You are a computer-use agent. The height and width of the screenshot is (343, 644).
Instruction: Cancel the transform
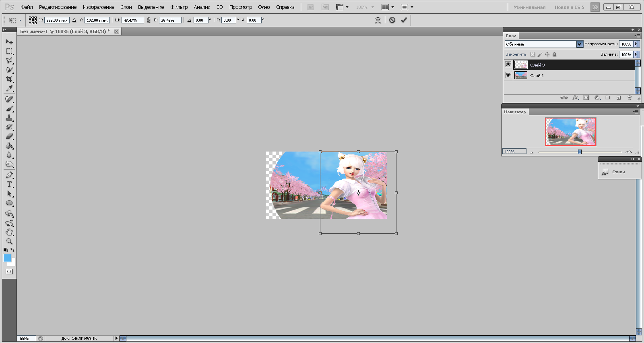click(x=392, y=20)
